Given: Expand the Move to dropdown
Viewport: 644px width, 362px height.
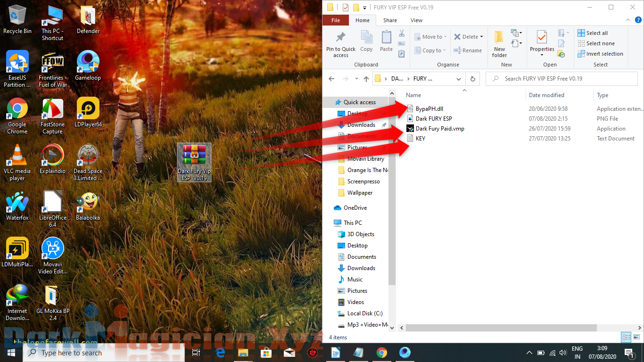Looking at the screenshot, I should 446,37.
